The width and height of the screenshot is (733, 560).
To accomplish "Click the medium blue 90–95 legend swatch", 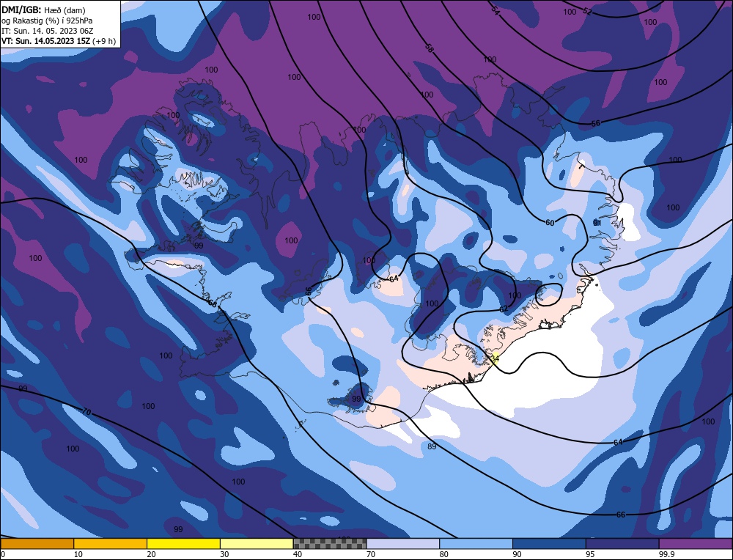I will pyautogui.click(x=549, y=543).
